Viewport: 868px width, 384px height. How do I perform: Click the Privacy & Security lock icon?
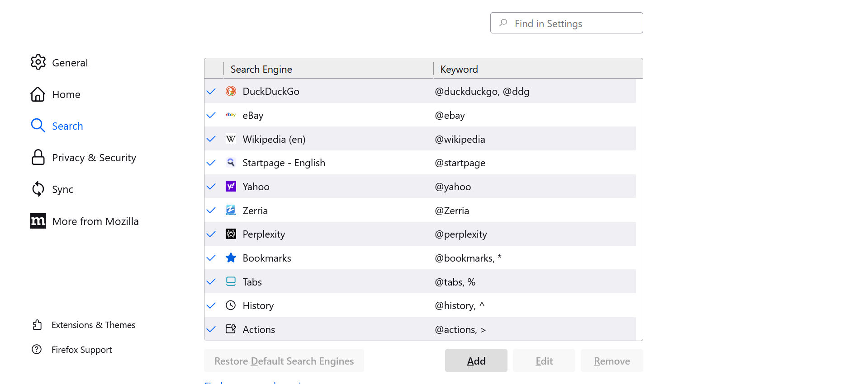coord(38,157)
